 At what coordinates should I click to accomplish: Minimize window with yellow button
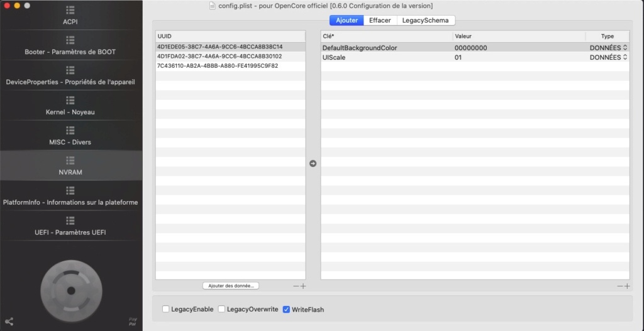[x=17, y=6]
